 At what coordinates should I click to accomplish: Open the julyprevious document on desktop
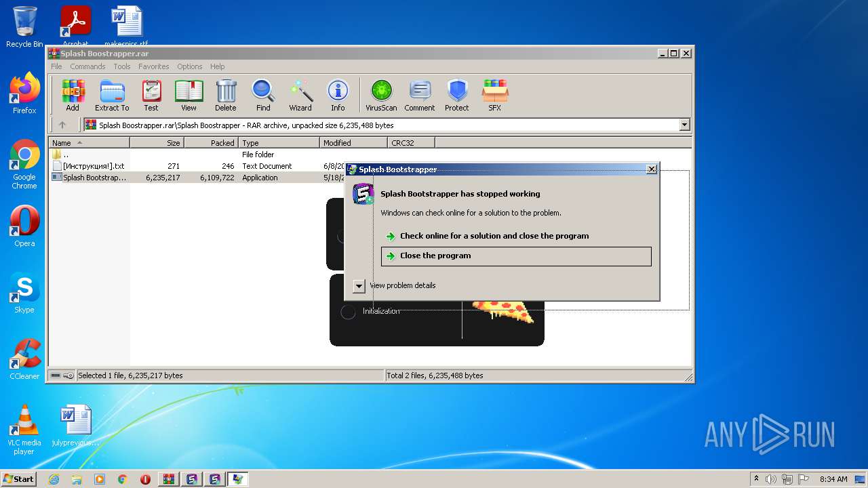point(75,426)
